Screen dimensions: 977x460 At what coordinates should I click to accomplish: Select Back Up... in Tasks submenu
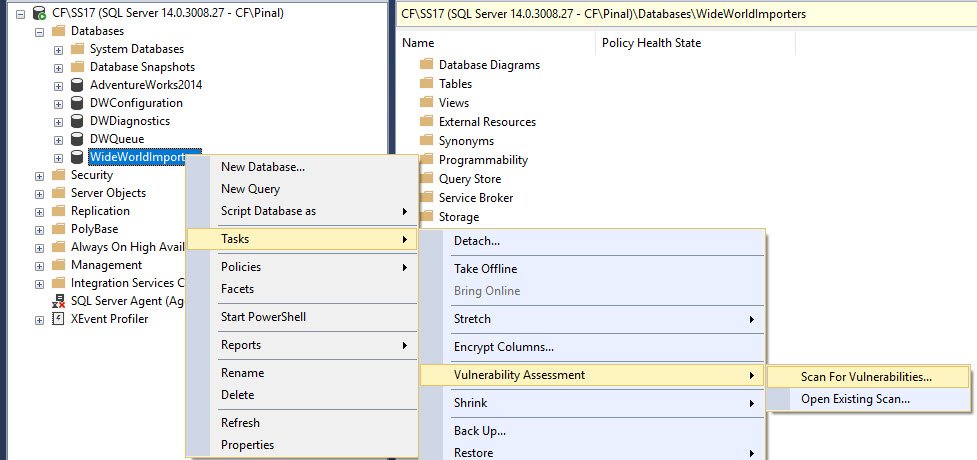click(x=592, y=431)
